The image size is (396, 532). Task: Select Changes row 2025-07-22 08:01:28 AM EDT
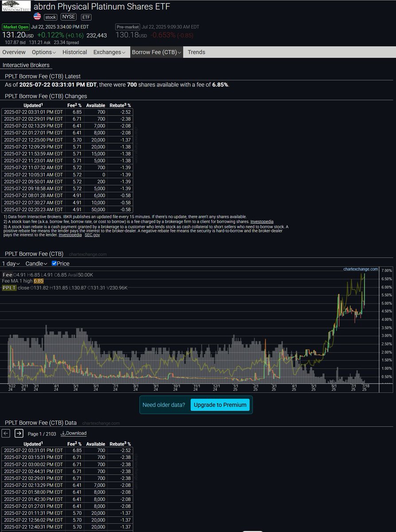pyautogui.click(x=67, y=196)
